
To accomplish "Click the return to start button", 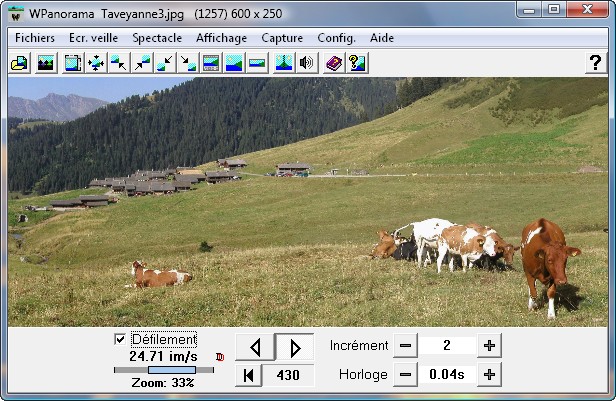I will 248,375.
